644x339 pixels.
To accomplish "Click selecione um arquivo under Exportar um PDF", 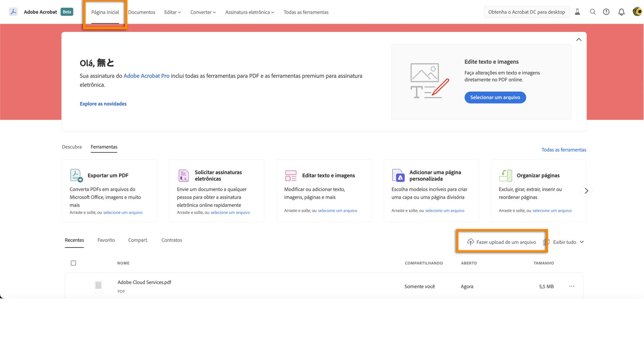I will (x=123, y=213).
